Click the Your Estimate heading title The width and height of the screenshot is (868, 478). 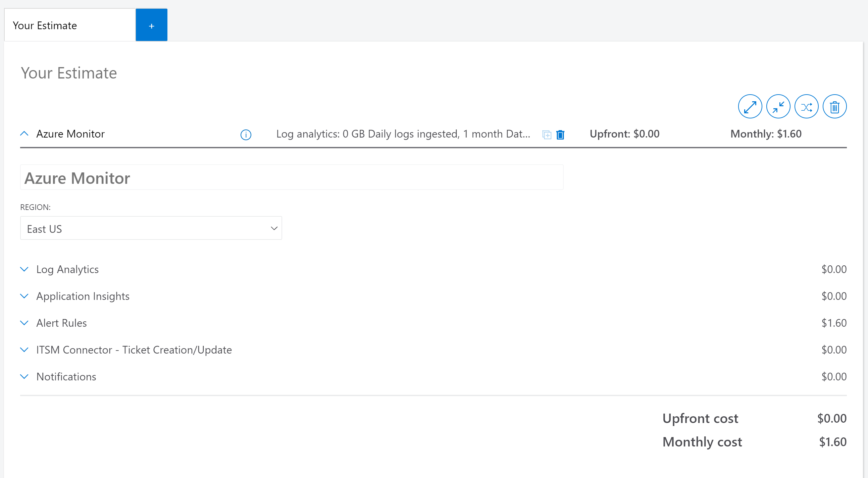click(x=69, y=73)
